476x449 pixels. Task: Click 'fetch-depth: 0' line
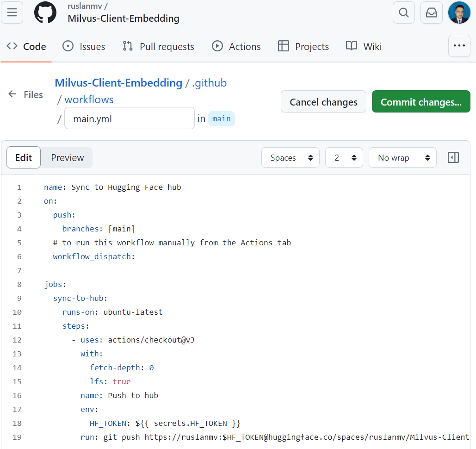[122, 368]
